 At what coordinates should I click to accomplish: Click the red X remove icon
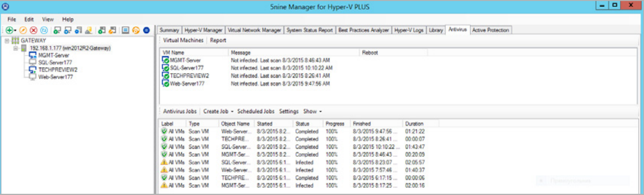(x=34, y=30)
